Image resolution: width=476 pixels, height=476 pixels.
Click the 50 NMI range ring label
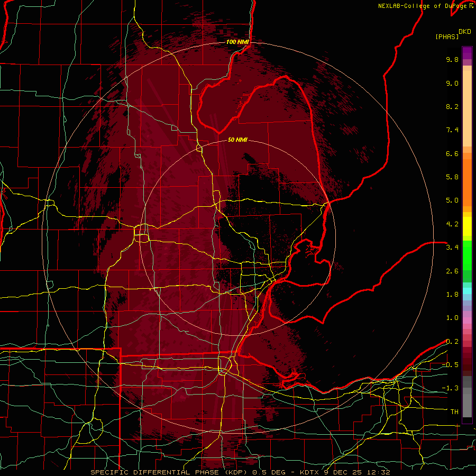click(237, 140)
